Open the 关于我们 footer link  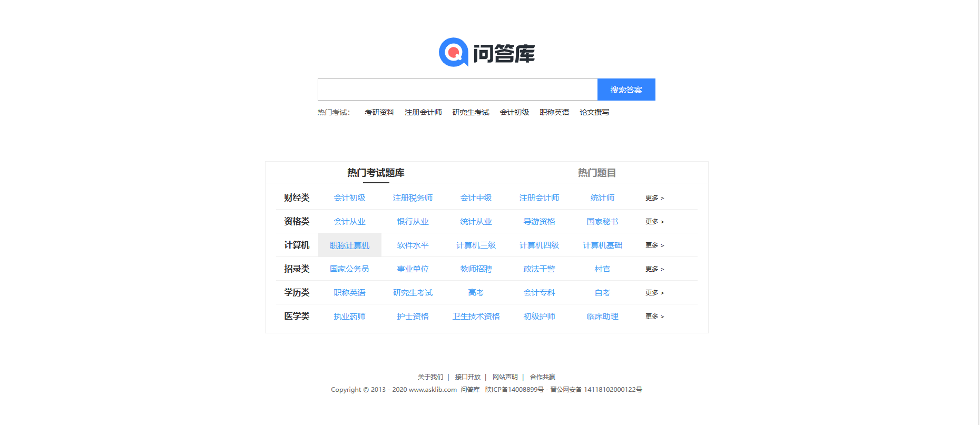tap(430, 377)
